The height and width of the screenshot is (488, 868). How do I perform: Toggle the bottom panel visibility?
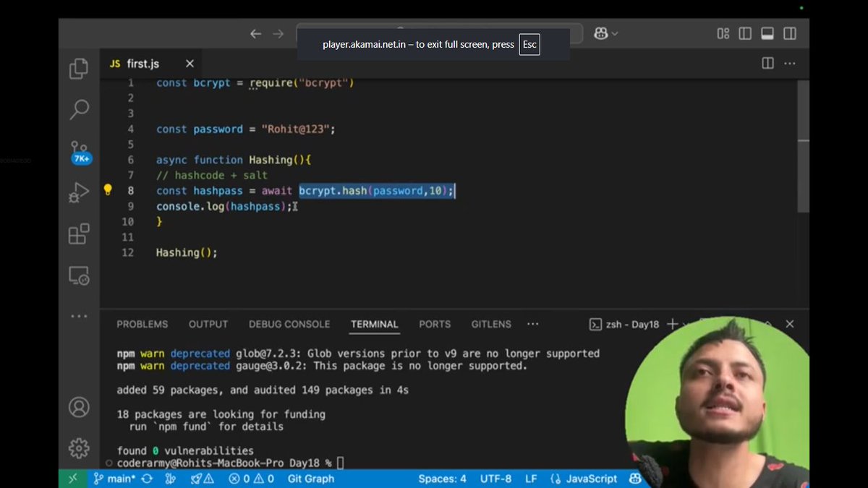(768, 34)
